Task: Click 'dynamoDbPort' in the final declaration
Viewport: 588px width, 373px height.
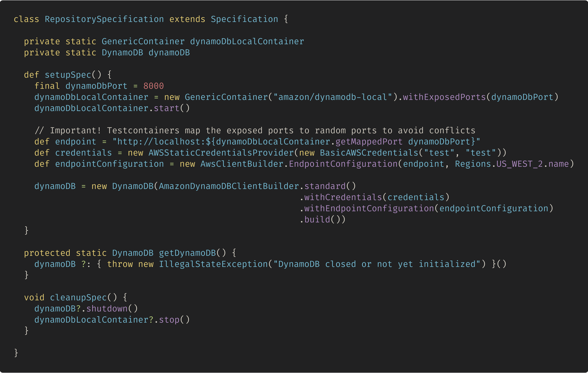Action: 96,86
